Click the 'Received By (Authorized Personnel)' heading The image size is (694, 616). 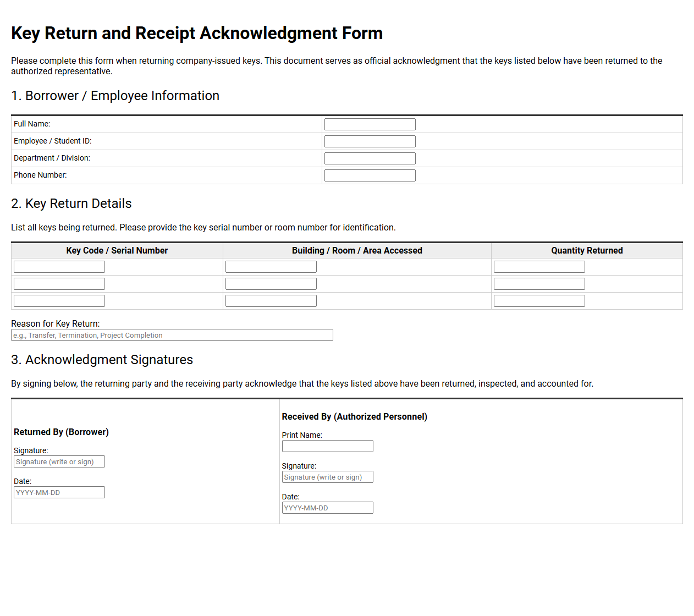tap(355, 416)
